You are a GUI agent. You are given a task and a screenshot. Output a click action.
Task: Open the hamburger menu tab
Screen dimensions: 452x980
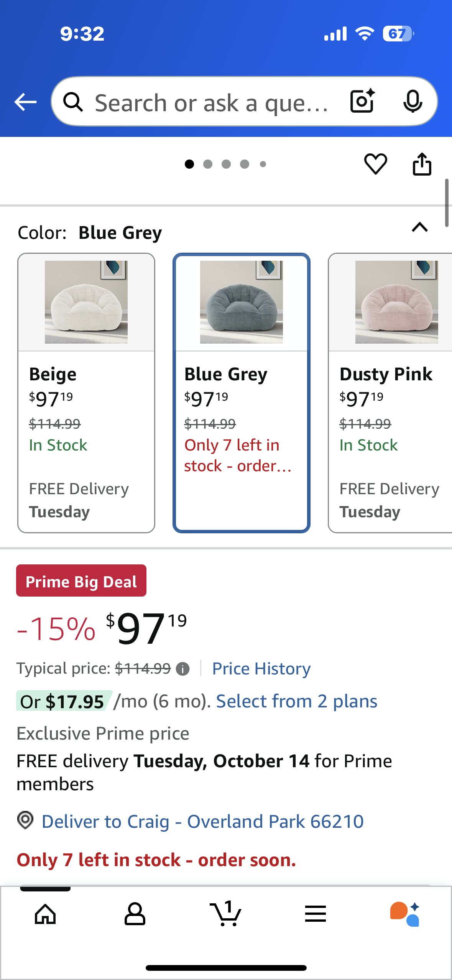point(316,914)
